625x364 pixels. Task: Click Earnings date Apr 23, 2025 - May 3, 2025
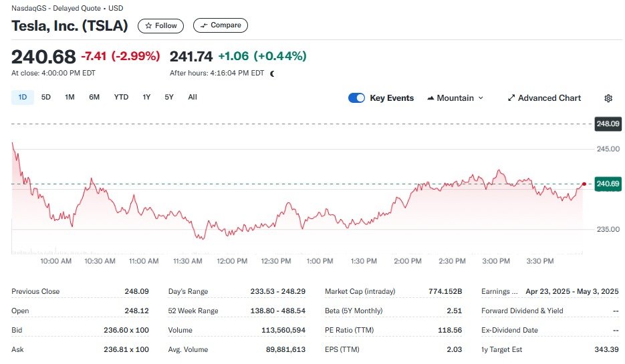click(572, 291)
